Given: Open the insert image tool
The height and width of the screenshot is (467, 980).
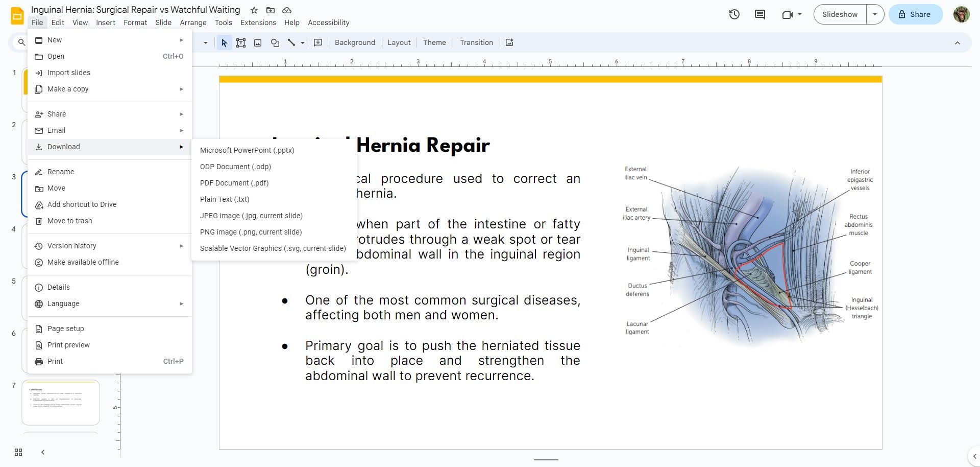Looking at the screenshot, I should coord(258,42).
